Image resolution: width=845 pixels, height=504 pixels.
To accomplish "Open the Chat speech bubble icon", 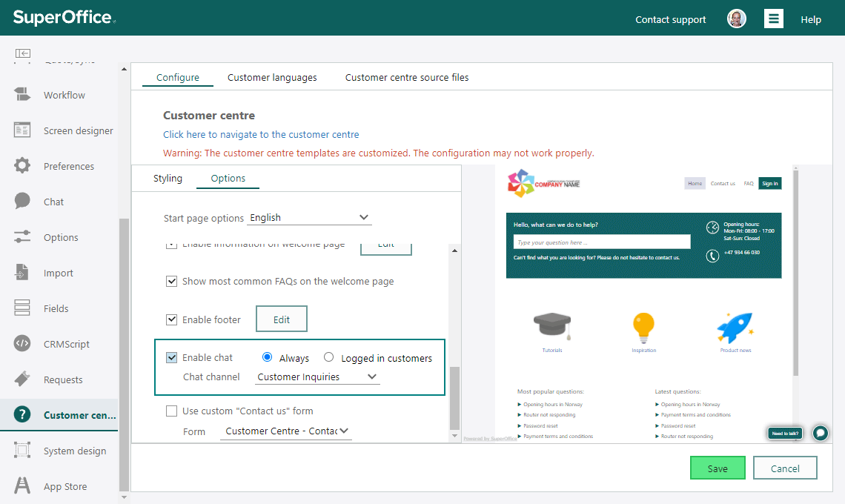I will (22, 201).
